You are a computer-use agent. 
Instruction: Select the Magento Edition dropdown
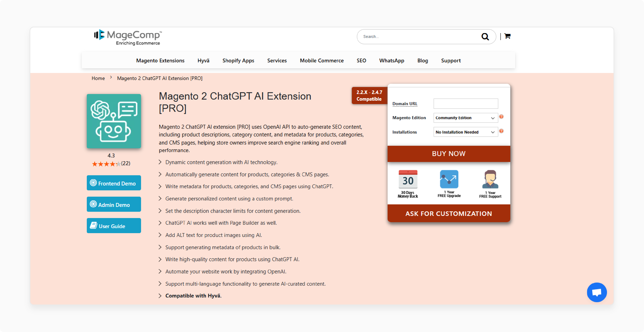click(x=465, y=118)
